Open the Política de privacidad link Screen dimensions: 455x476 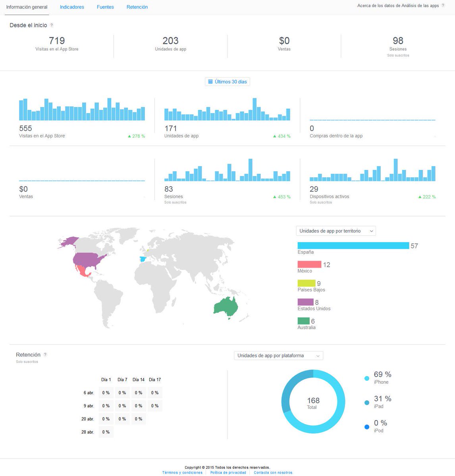coord(228,472)
